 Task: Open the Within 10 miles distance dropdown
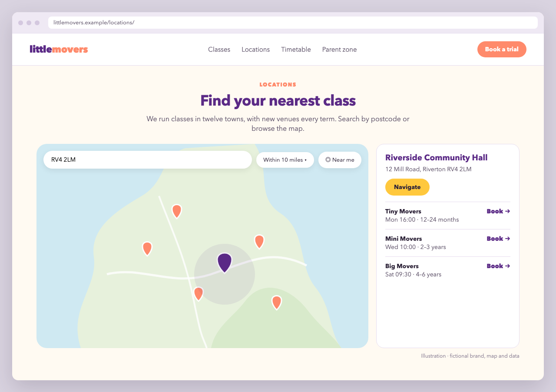(x=285, y=160)
